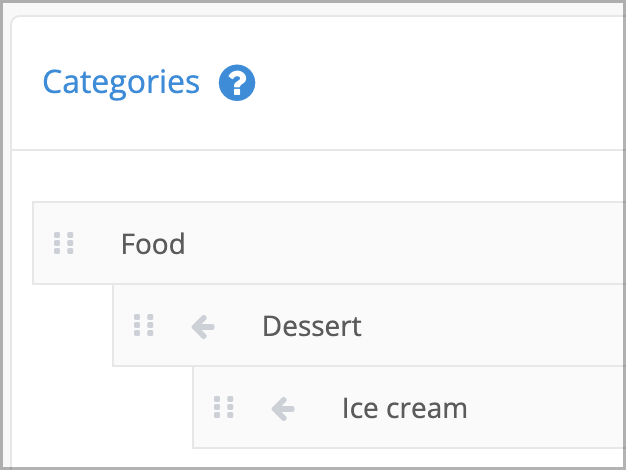
Task: Click the word cream in Ice cream
Action: tap(427, 409)
